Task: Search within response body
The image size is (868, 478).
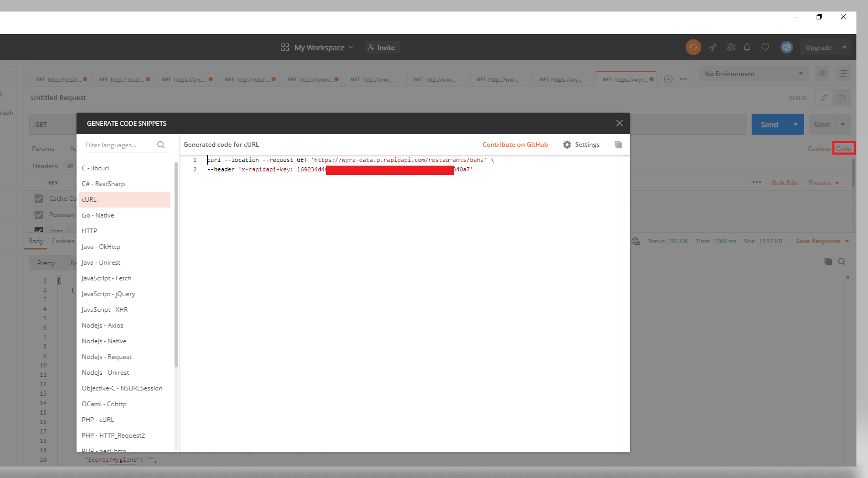Action: 842,262
